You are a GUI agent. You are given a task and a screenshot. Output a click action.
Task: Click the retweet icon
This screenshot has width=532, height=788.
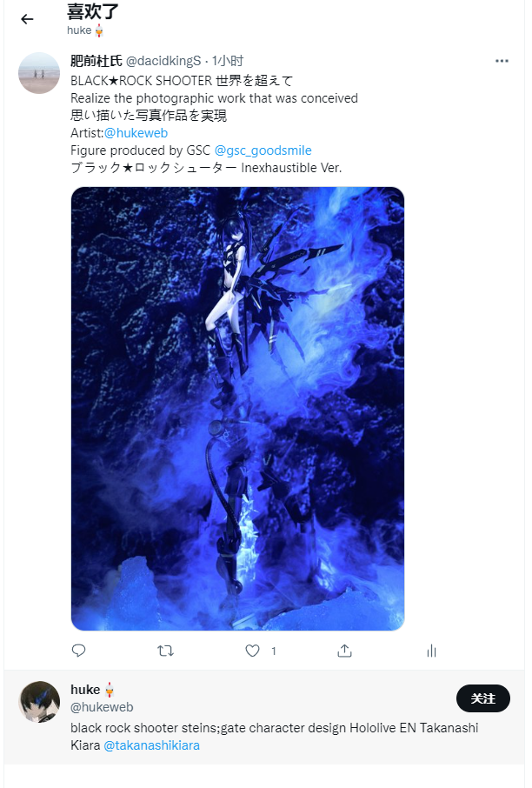[x=165, y=651]
